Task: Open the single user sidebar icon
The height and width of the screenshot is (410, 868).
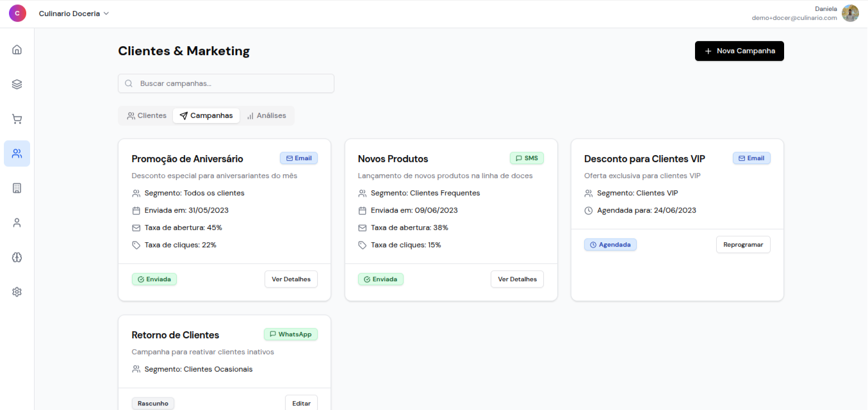Action: [x=17, y=222]
